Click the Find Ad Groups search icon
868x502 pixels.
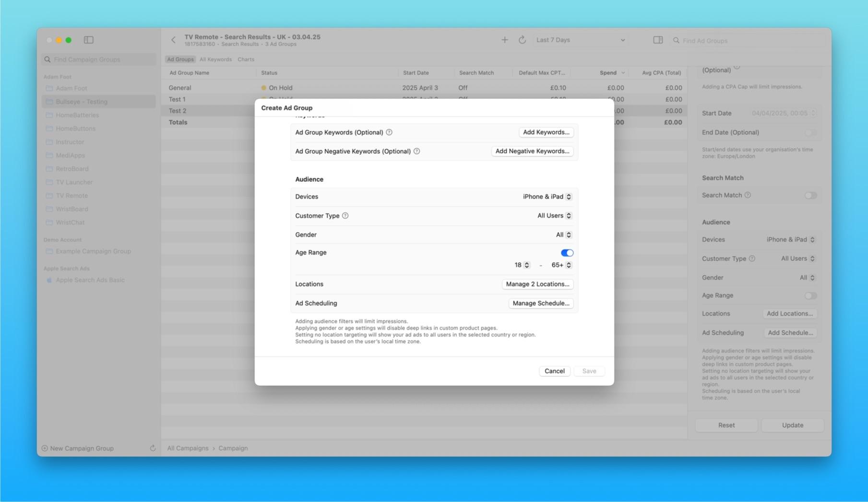coord(676,41)
